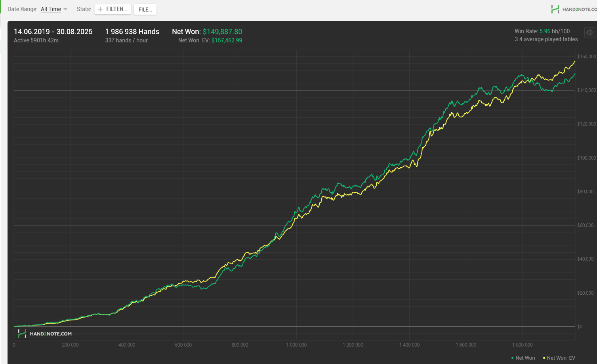This screenshot has height=364, width=597.
Task: Click the 200 000 x-axis label
Action: click(71, 345)
